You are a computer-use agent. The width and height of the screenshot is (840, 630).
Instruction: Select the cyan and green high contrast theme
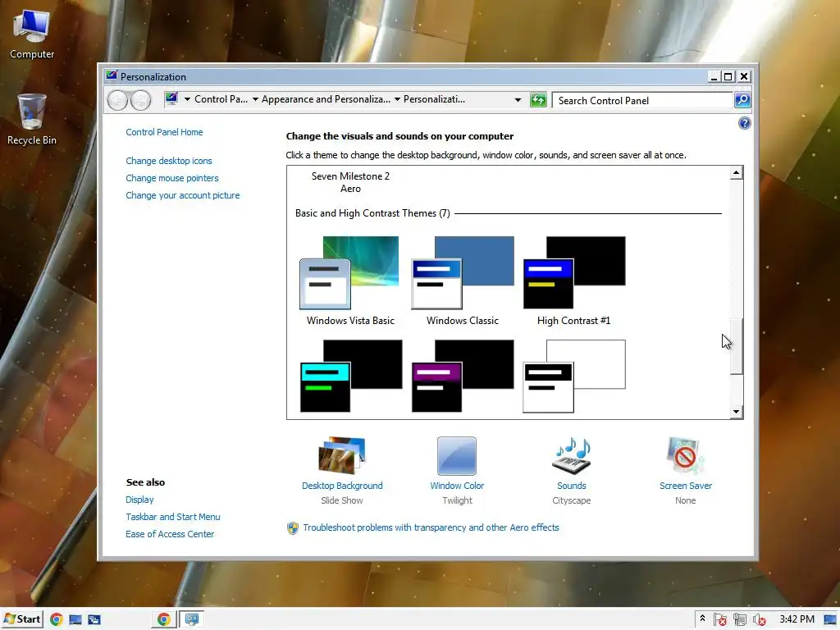click(x=350, y=376)
